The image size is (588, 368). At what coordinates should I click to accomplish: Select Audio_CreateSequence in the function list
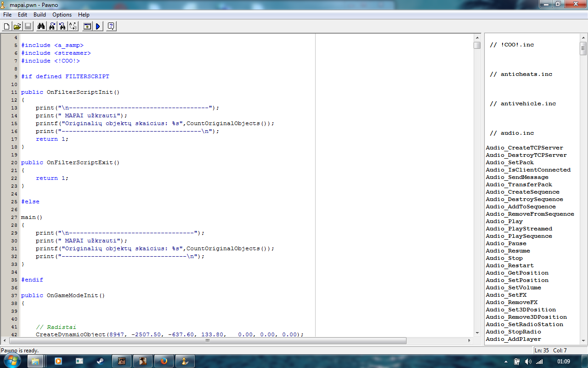522,192
